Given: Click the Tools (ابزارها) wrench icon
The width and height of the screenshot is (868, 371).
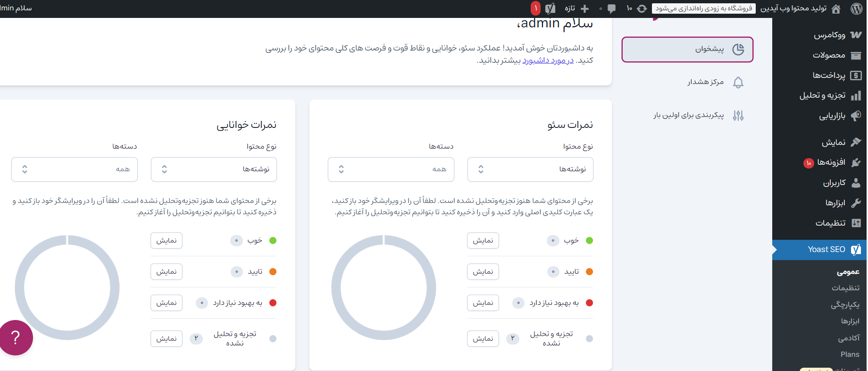Looking at the screenshot, I should click(x=856, y=203).
